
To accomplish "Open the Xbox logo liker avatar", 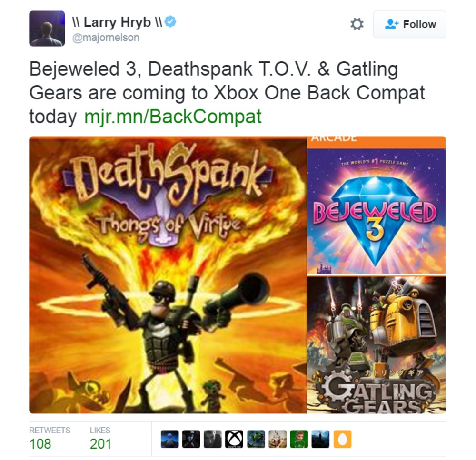I will (x=234, y=439).
